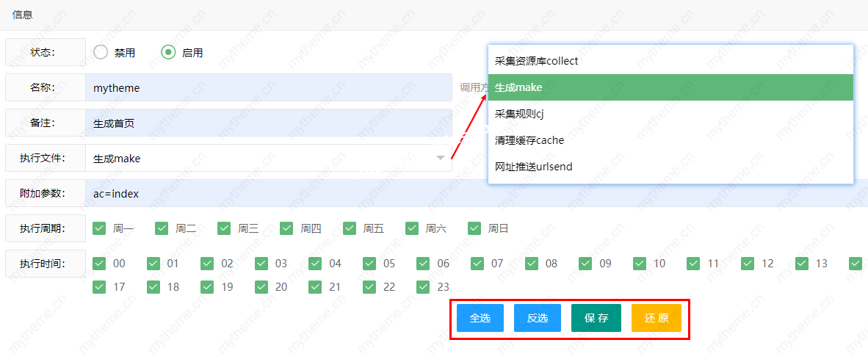Select the 启用 radio button
This screenshot has height=362, width=868.
click(168, 52)
